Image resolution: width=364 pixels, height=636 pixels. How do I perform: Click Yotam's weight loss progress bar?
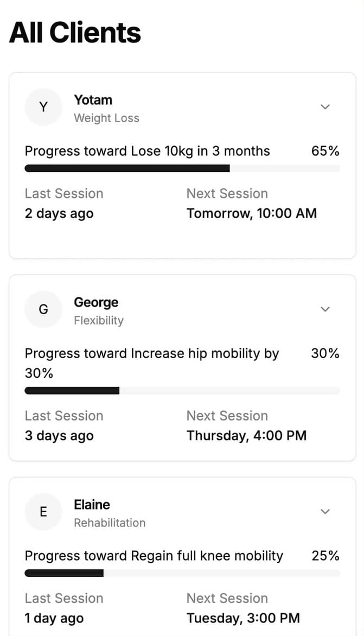182,169
